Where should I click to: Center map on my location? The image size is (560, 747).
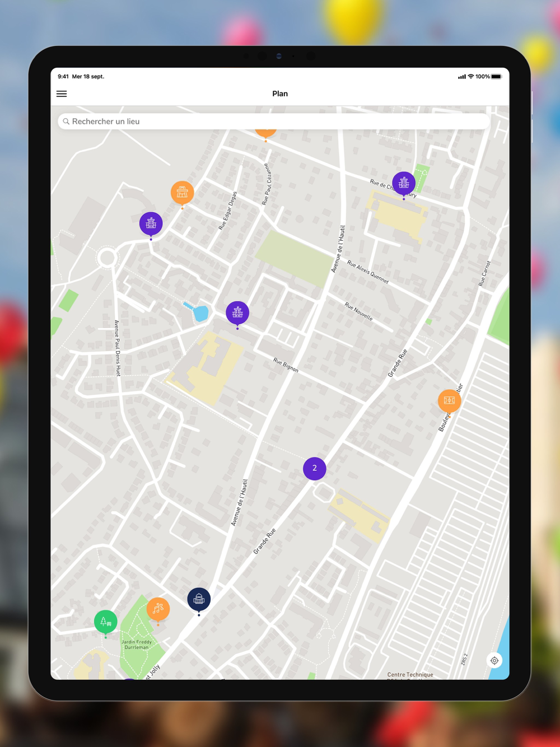pyautogui.click(x=494, y=661)
